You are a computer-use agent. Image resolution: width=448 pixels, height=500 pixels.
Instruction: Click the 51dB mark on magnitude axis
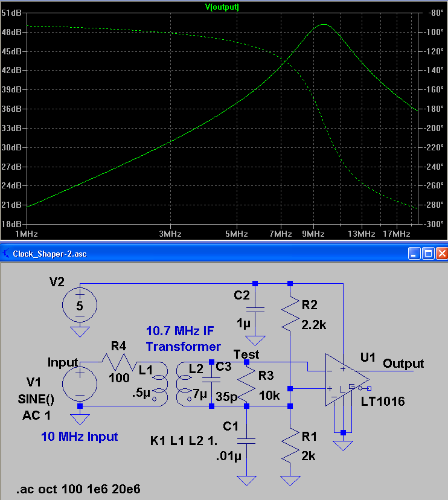[x=12, y=13]
